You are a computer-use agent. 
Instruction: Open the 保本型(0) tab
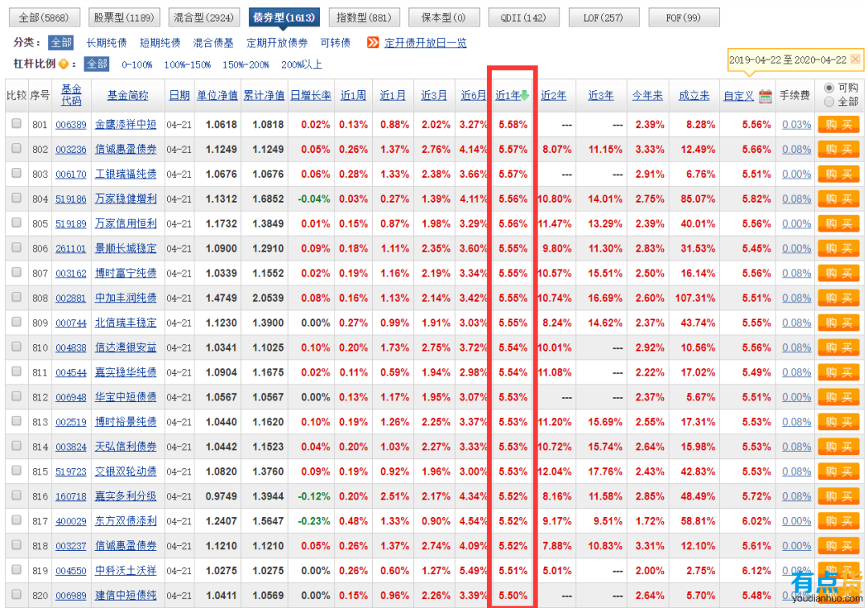tap(444, 18)
